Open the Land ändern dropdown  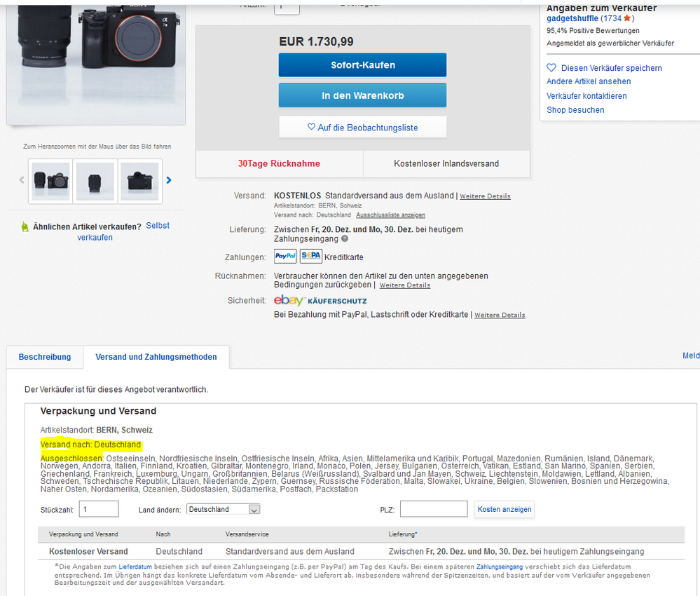pos(224,509)
